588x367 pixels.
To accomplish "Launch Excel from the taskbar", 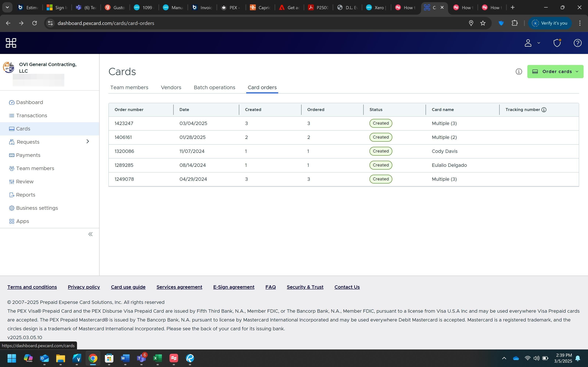I will pos(157,358).
